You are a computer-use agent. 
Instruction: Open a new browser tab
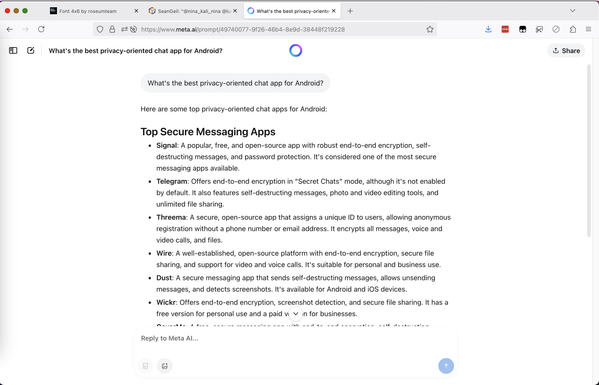coord(350,11)
